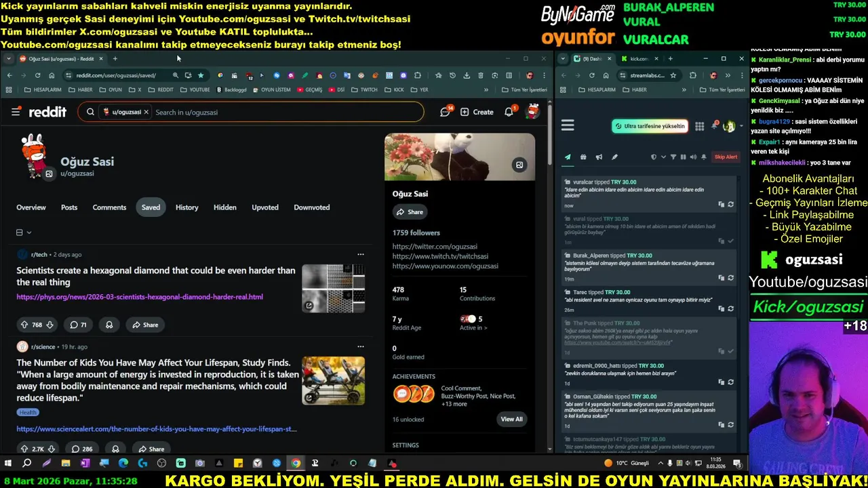Open stroller thumbnail of lifespan post
868x488 pixels.
[333, 380]
